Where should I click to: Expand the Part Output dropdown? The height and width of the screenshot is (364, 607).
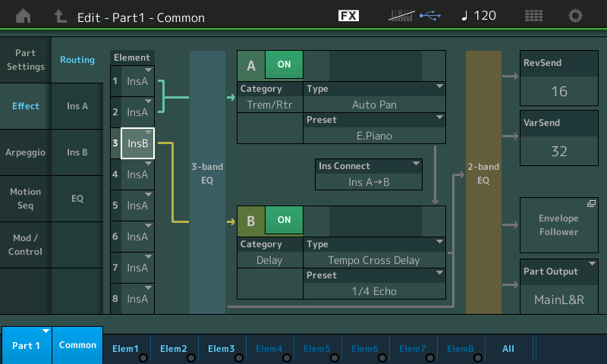click(559, 286)
